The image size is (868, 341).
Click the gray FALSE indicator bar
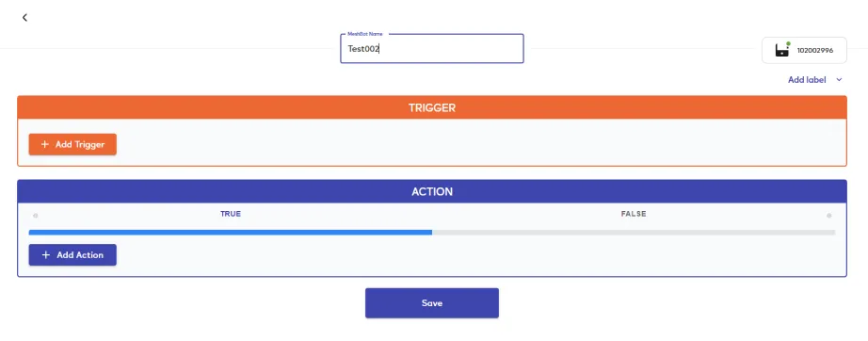coord(634,233)
